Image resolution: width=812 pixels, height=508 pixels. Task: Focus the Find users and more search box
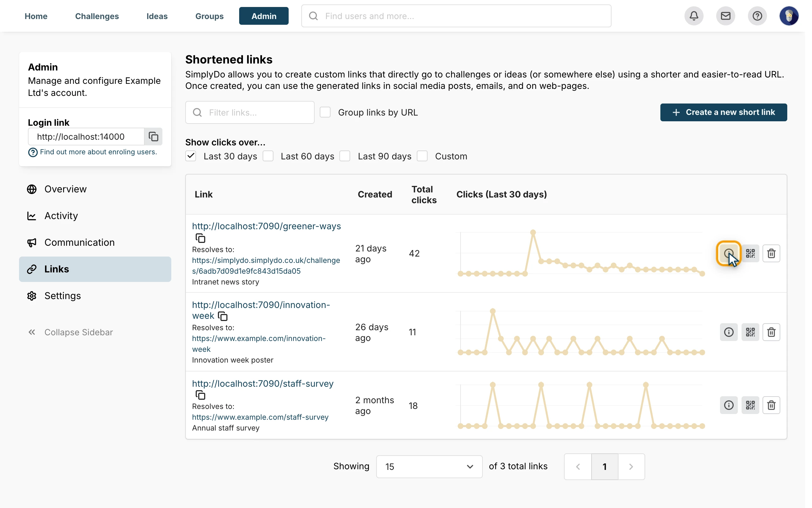coord(456,16)
